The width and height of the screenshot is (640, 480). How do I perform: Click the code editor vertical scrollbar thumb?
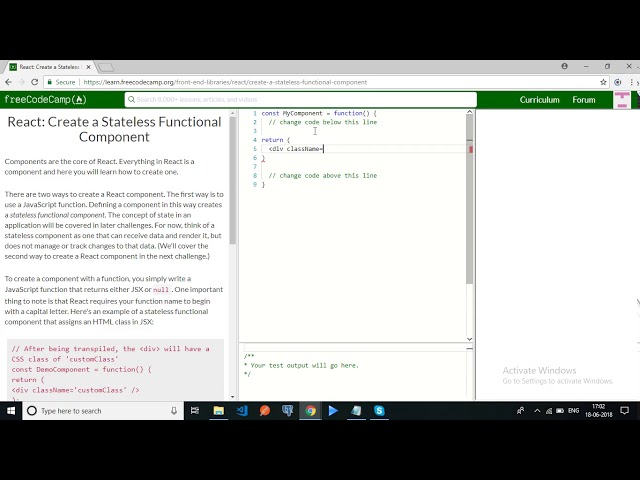pyautogui.click(x=469, y=199)
